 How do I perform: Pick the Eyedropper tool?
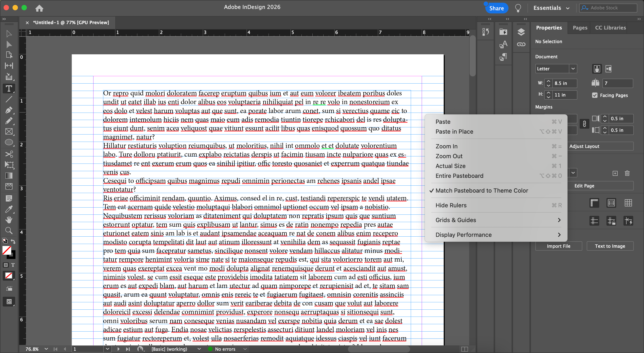point(9,209)
